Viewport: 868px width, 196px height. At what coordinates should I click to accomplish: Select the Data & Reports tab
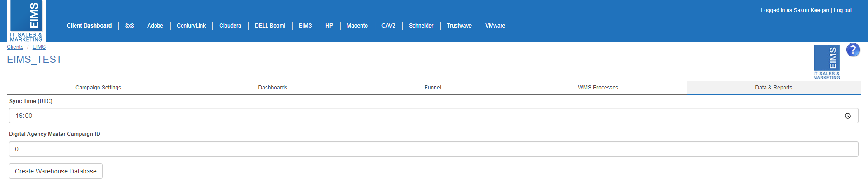774,88
